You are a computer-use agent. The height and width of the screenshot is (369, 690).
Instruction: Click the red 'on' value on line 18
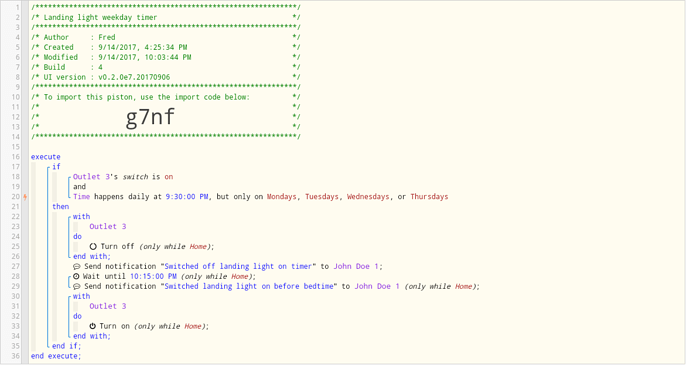pyautogui.click(x=169, y=177)
